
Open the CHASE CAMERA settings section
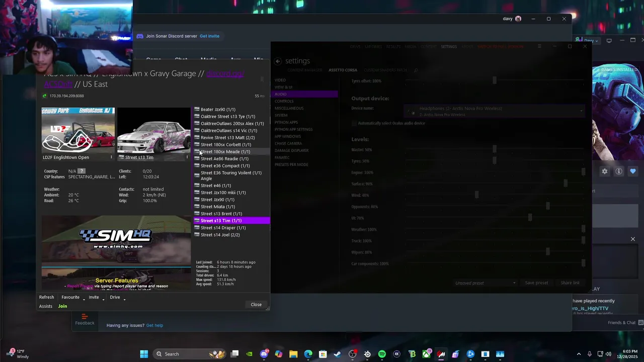click(288, 143)
